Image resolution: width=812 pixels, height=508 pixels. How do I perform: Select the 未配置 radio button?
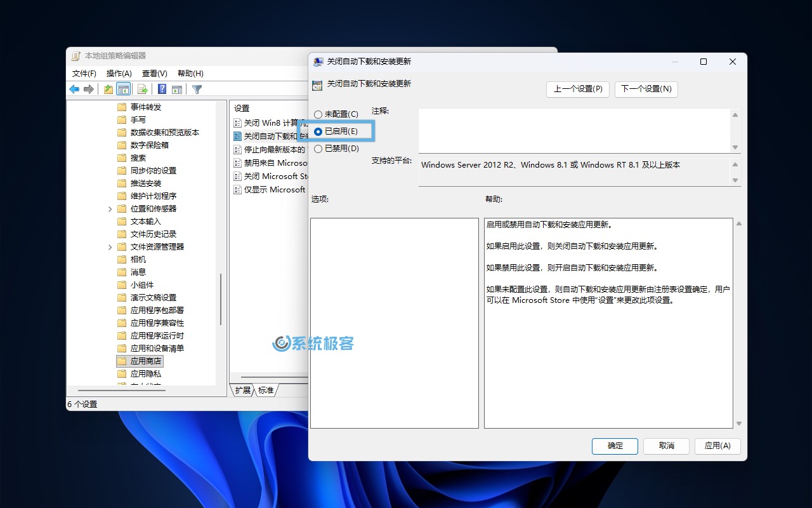click(x=318, y=114)
